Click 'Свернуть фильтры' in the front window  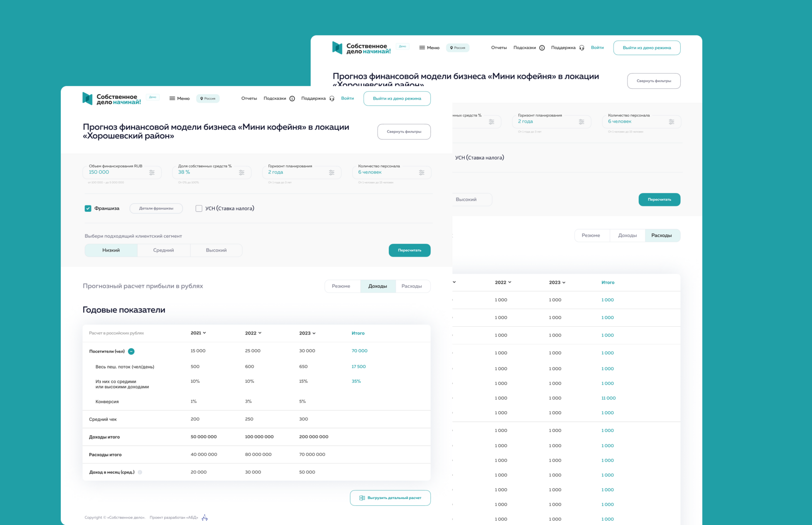pyautogui.click(x=404, y=132)
